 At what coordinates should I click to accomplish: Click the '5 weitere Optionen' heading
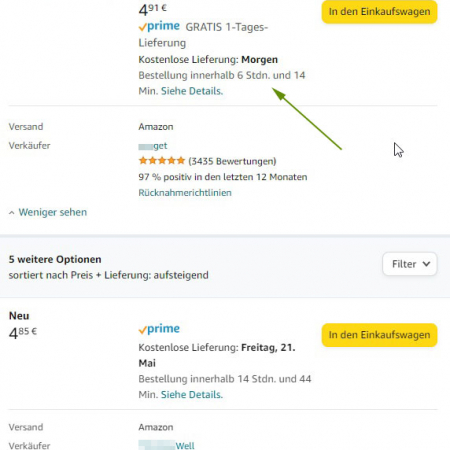coord(55,259)
